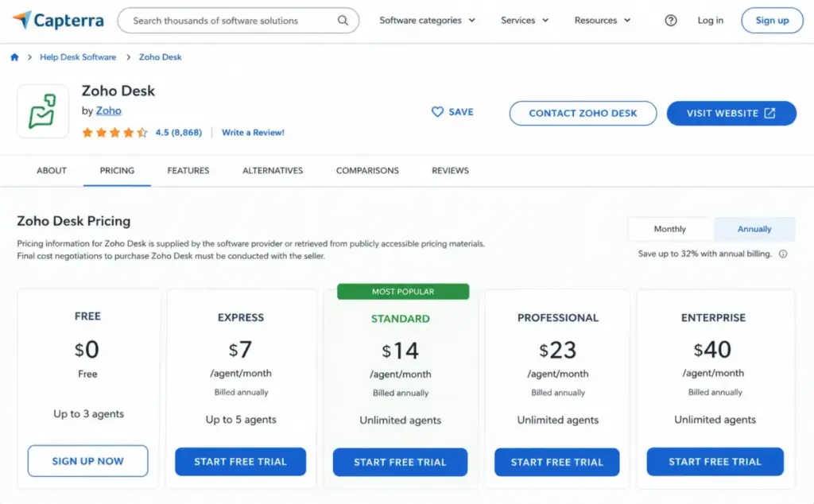814x504 pixels.
Task: Click the Sign up button
Action: click(x=772, y=20)
